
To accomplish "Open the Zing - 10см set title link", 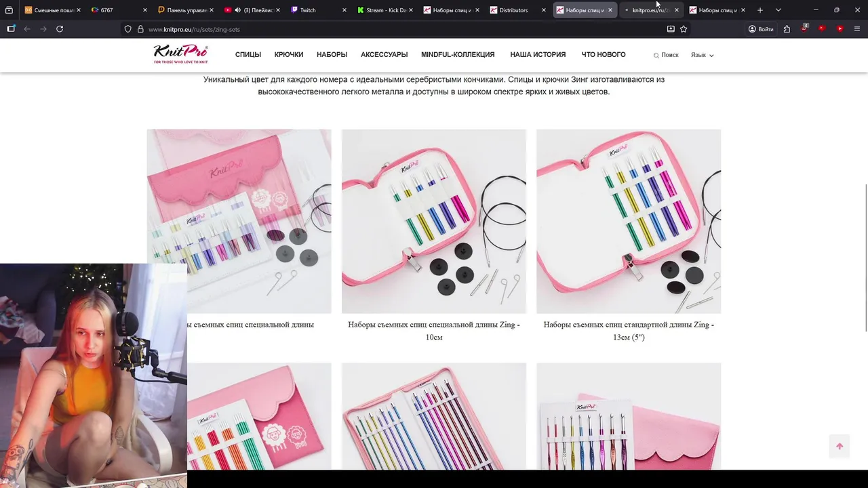I will tap(434, 331).
